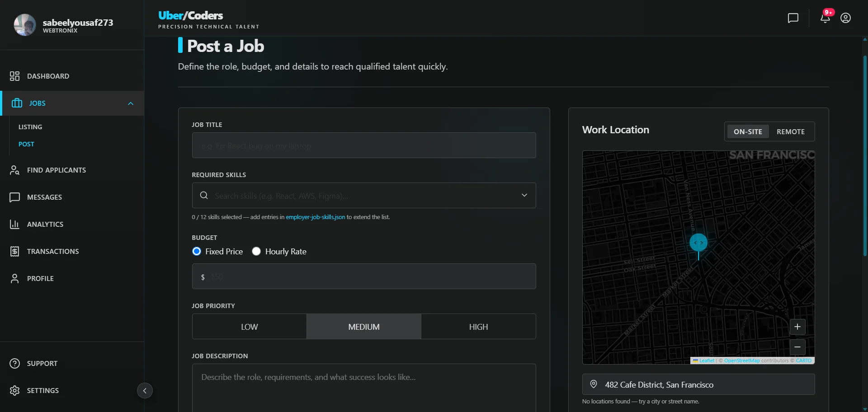
Task: Switch work location to On-Site
Action: 748,131
